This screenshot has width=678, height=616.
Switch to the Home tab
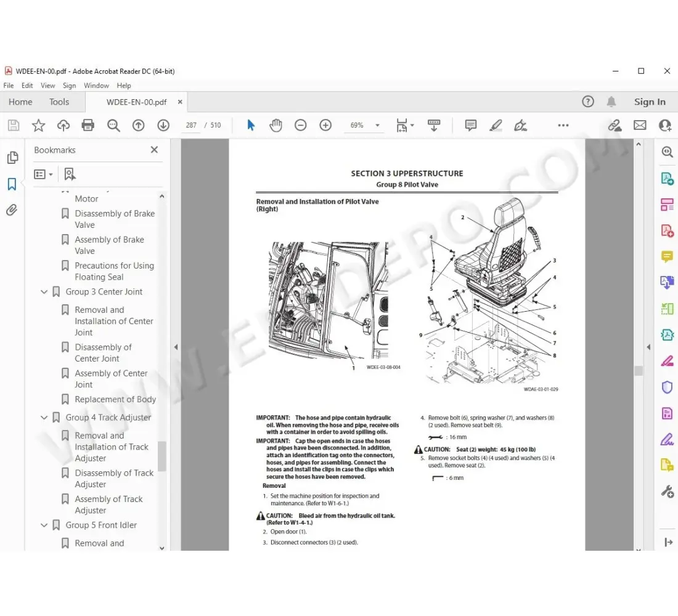[x=20, y=102]
